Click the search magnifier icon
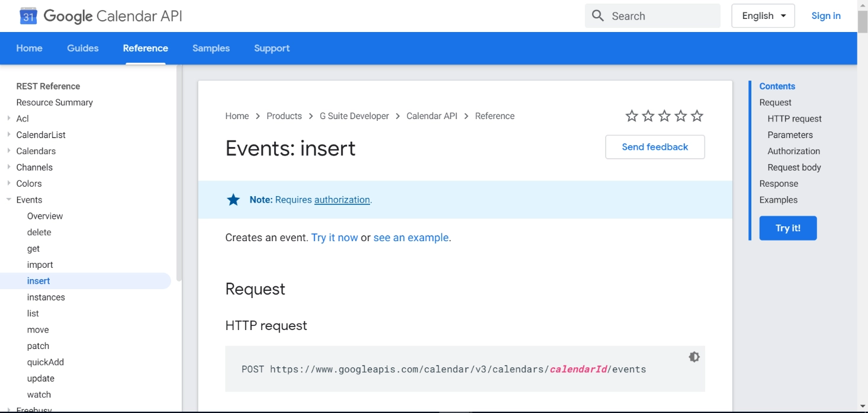This screenshot has height=413, width=868. pos(598,16)
